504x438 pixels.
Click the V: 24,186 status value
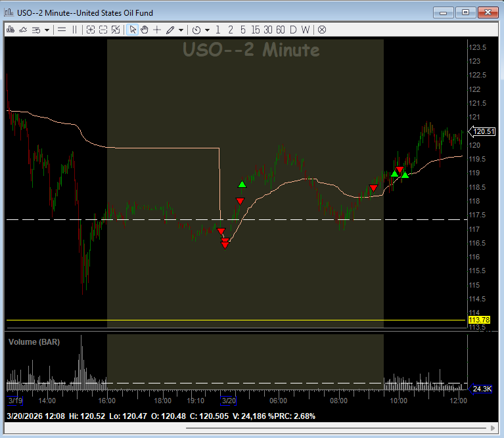[249, 416]
